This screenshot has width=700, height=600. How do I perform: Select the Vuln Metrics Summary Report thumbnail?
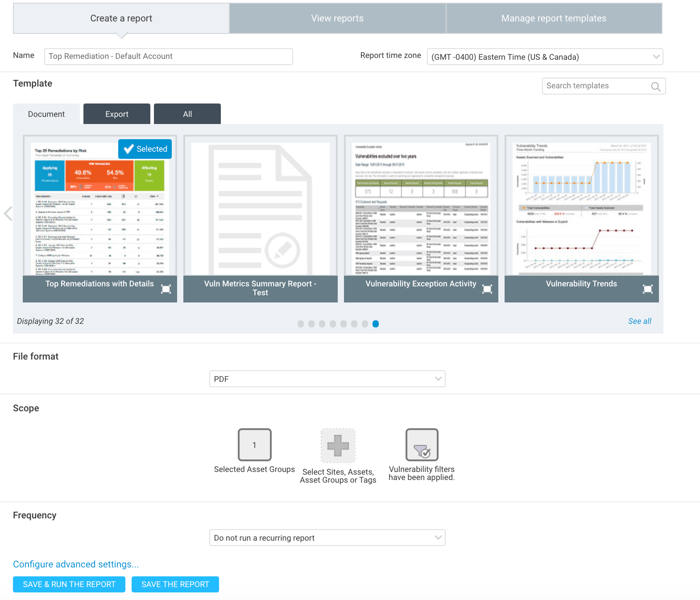point(260,209)
